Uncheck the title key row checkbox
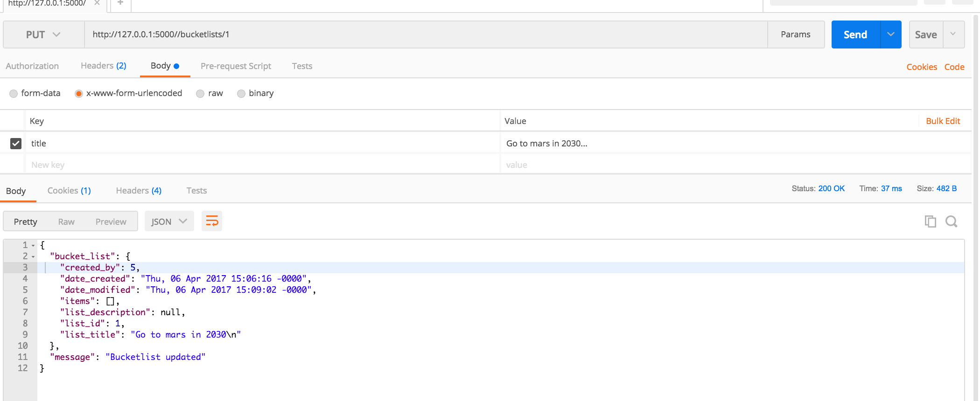Image resolution: width=980 pixels, height=401 pixels. 16,143
